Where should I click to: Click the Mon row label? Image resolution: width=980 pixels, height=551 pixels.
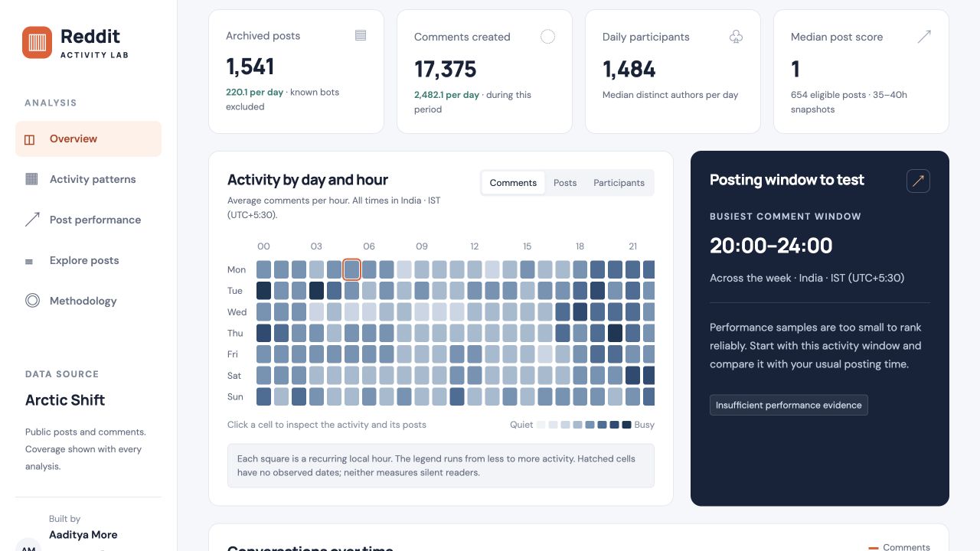coord(237,269)
